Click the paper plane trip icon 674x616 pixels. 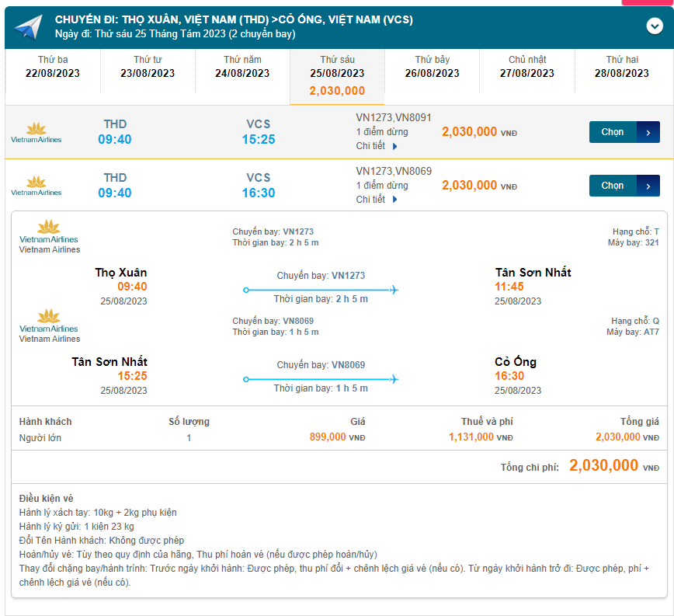pos(28,27)
